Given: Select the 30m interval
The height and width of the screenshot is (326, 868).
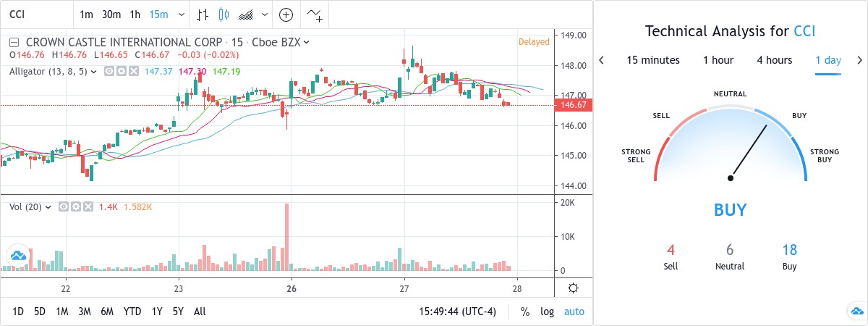Looking at the screenshot, I should point(111,14).
